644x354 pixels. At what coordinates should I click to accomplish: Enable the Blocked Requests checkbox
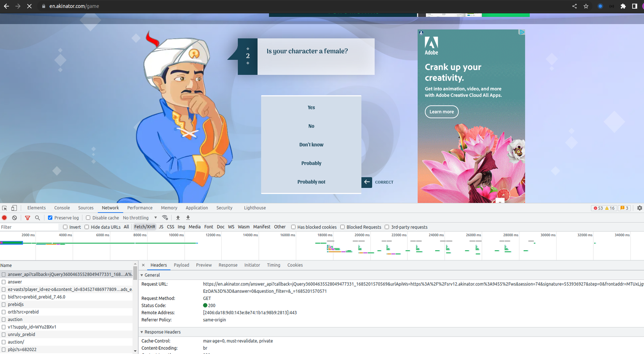click(x=342, y=227)
